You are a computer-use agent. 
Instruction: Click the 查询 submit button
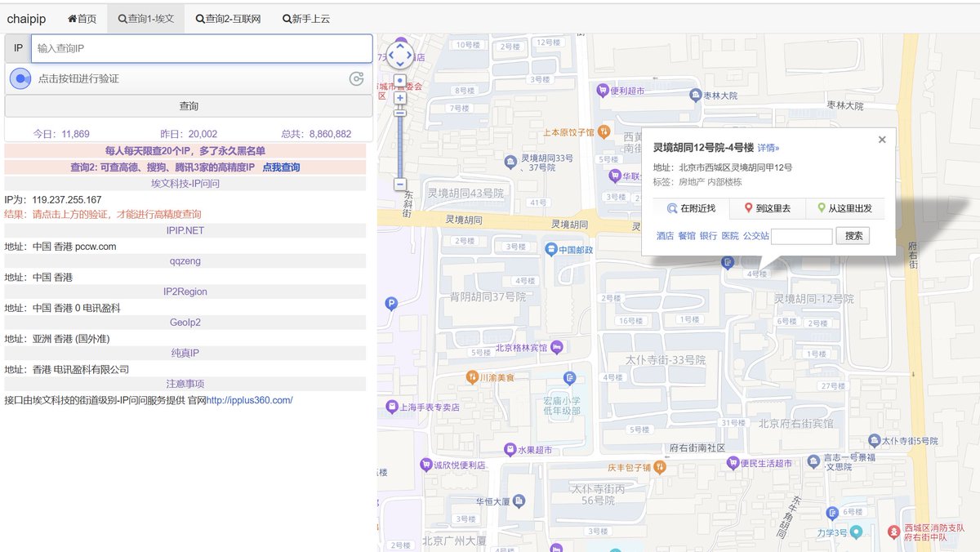pos(189,106)
